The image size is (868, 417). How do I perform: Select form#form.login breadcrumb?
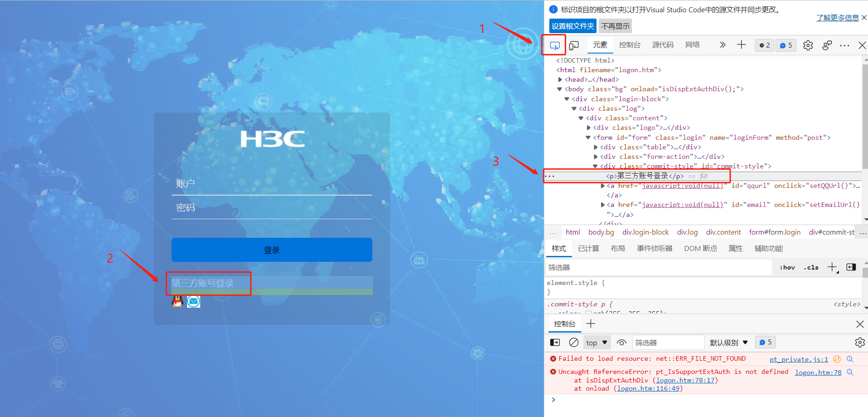774,232
